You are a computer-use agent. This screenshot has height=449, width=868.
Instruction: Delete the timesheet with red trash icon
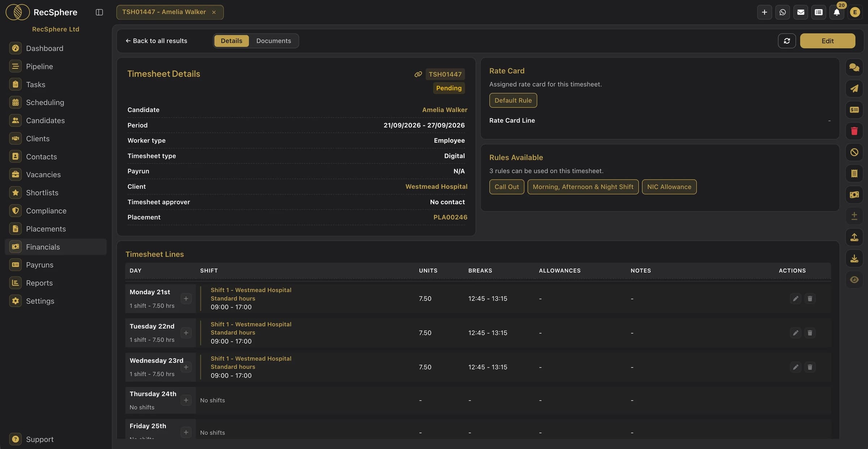point(854,131)
